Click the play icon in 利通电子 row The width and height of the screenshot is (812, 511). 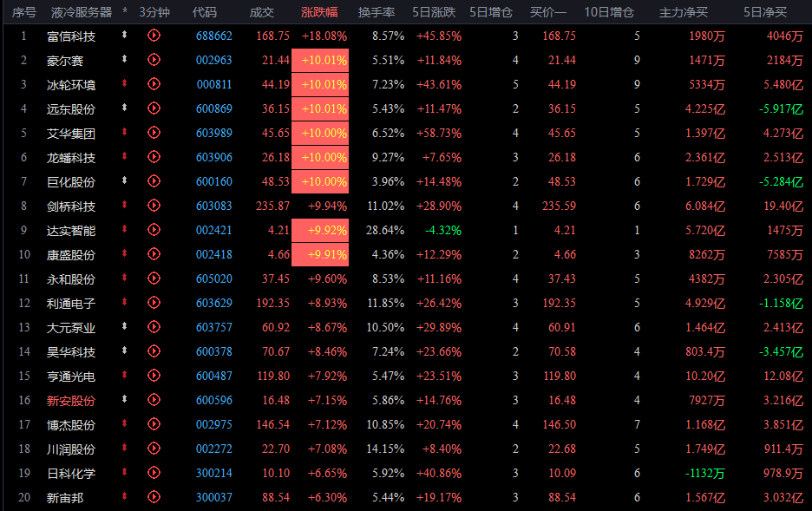pyautogui.click(x=154, y=303)
